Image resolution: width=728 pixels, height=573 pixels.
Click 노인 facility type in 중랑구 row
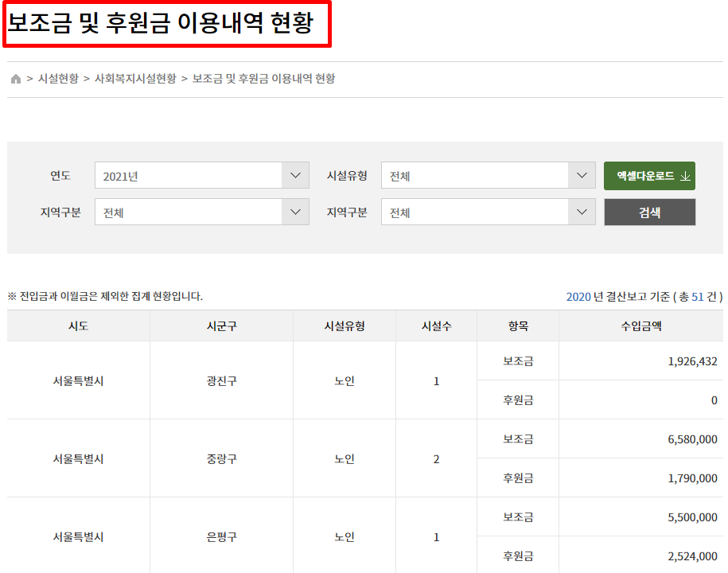pyautogui.click(x=345, y=458)
